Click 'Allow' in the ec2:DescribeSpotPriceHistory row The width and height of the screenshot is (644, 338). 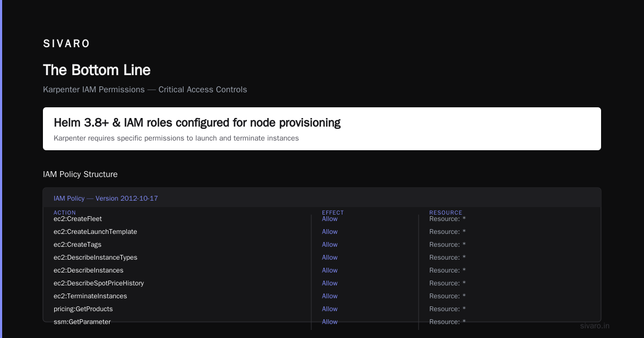pos(330,283)
